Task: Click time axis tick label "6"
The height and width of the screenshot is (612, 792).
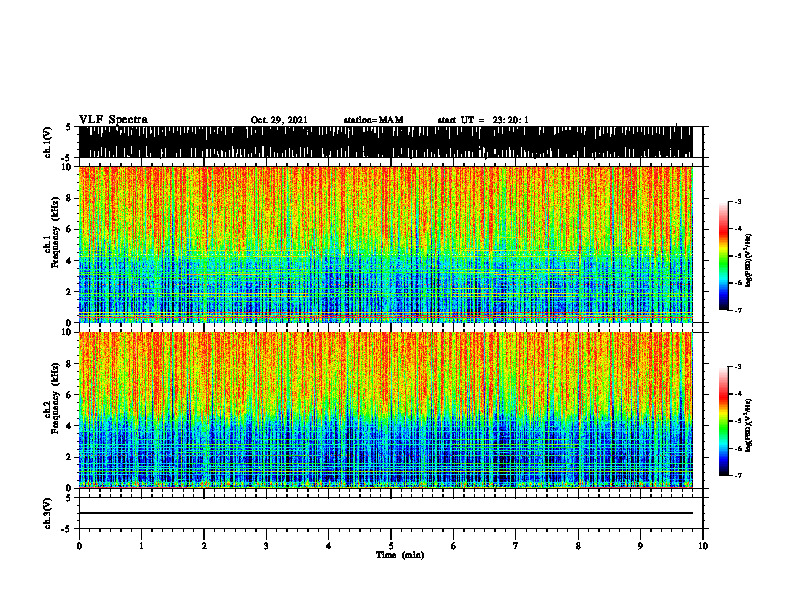Action: pos(454,546)
